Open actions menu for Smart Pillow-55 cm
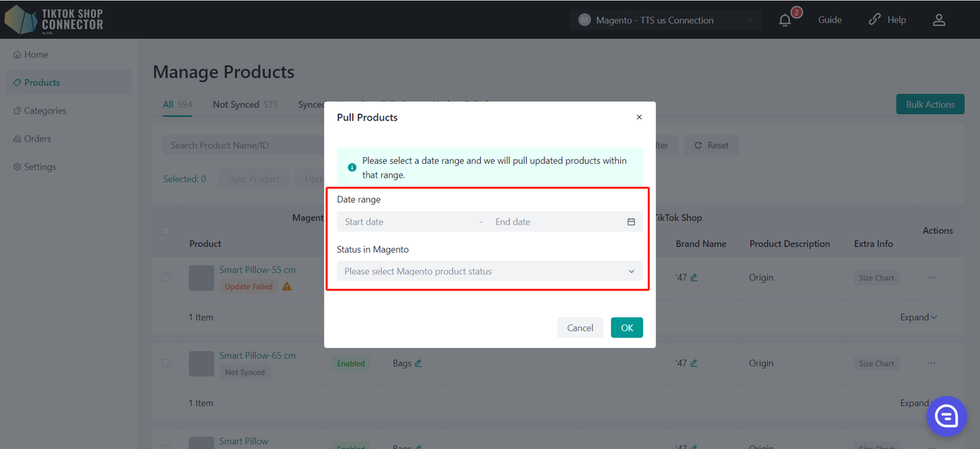 click(931, 277)
